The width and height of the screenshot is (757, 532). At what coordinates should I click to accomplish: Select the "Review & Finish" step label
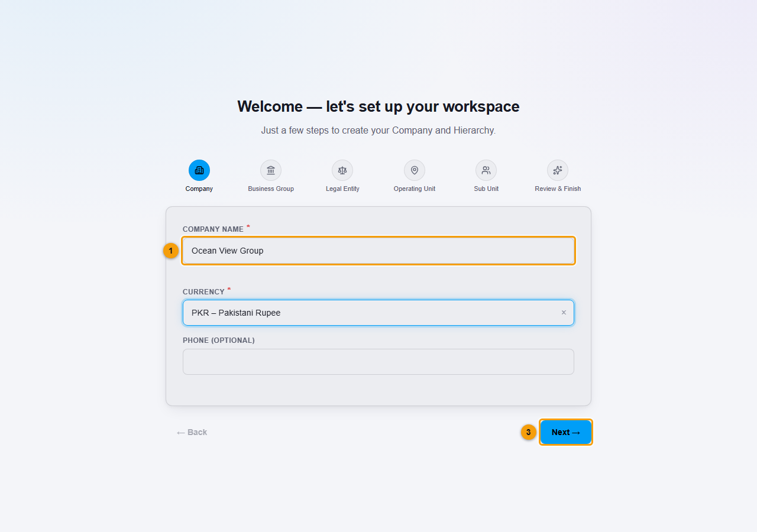point(558,189)
